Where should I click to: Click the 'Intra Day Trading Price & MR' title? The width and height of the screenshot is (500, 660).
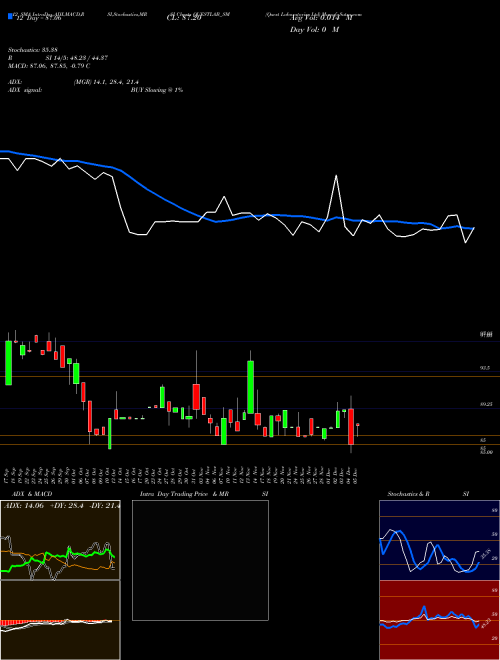184,494
